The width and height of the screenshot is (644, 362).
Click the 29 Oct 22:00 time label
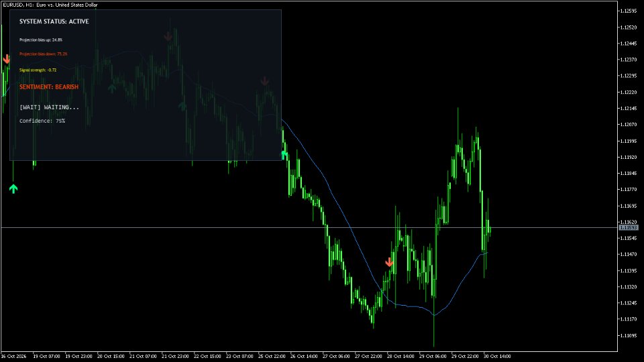pos(465,356)
